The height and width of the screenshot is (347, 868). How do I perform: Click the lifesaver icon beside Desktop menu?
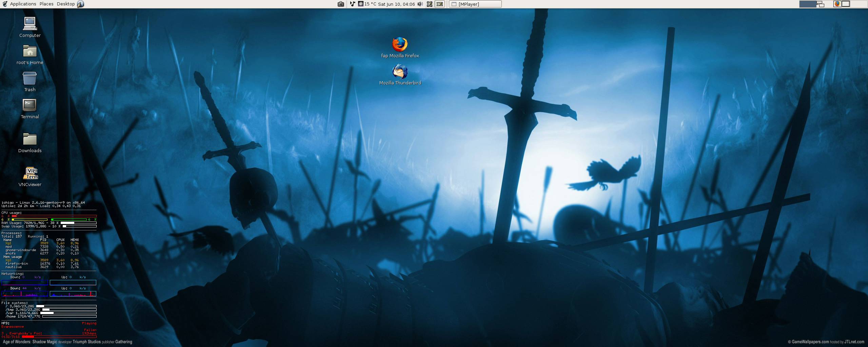pyautogui.click(x=81, y=4)
